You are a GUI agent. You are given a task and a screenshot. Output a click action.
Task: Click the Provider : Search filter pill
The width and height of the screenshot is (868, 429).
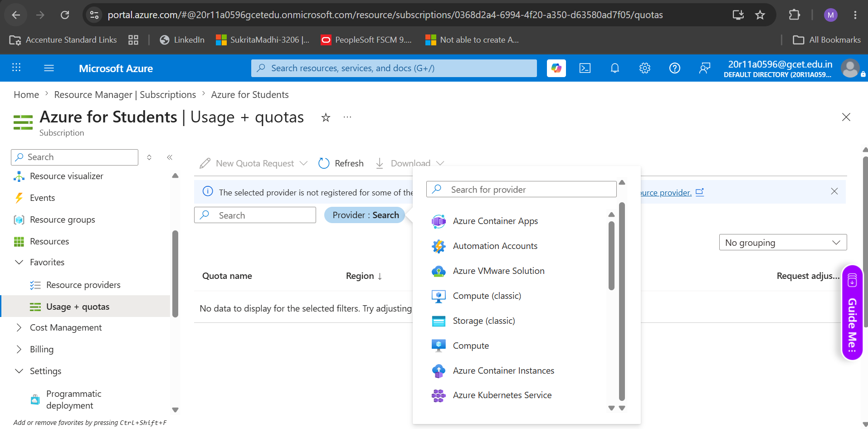(x=365, y=215)
